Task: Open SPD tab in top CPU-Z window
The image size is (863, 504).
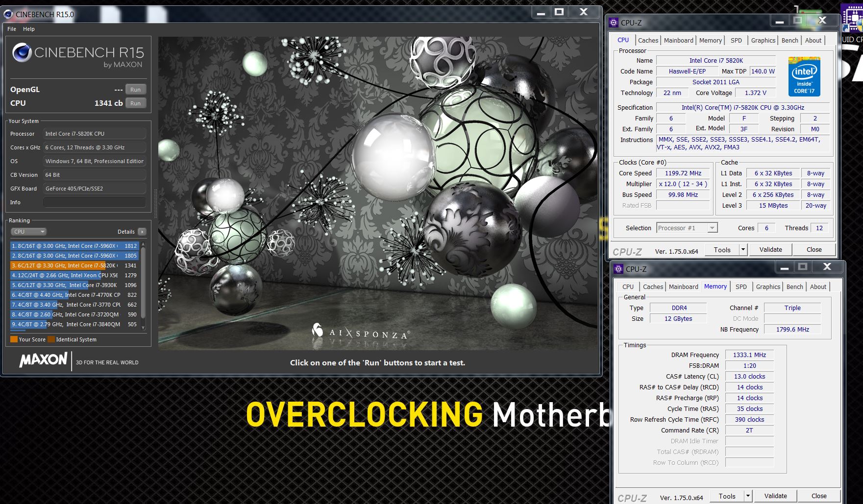Action: pos(736,41)
